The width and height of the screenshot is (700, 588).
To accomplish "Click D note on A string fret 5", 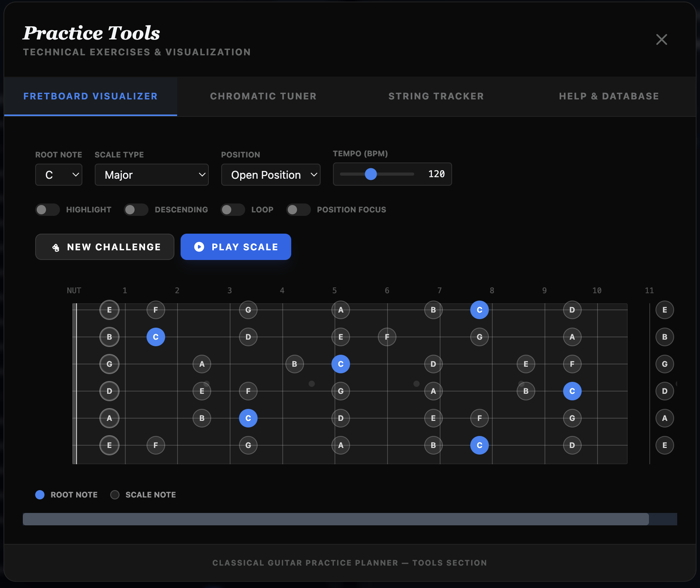I will [341, 418].
